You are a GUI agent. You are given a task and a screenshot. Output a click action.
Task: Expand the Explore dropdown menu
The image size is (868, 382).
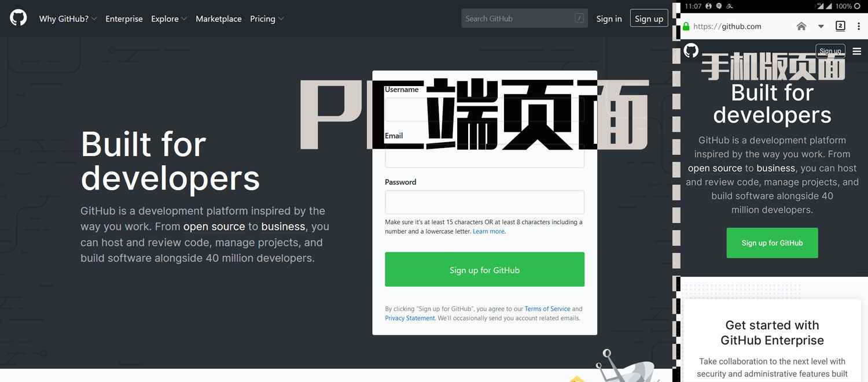pos(169,18)
